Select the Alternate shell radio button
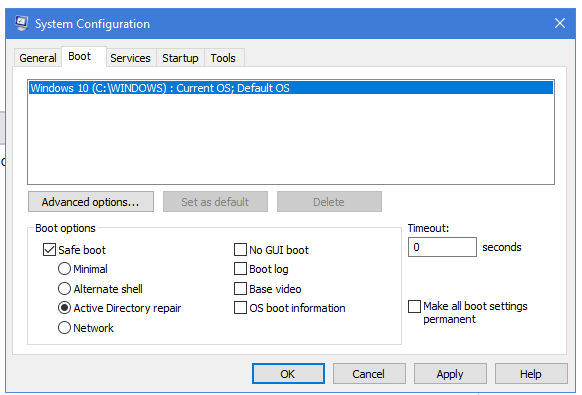The image size is (582, 395). tap(64, 288)
